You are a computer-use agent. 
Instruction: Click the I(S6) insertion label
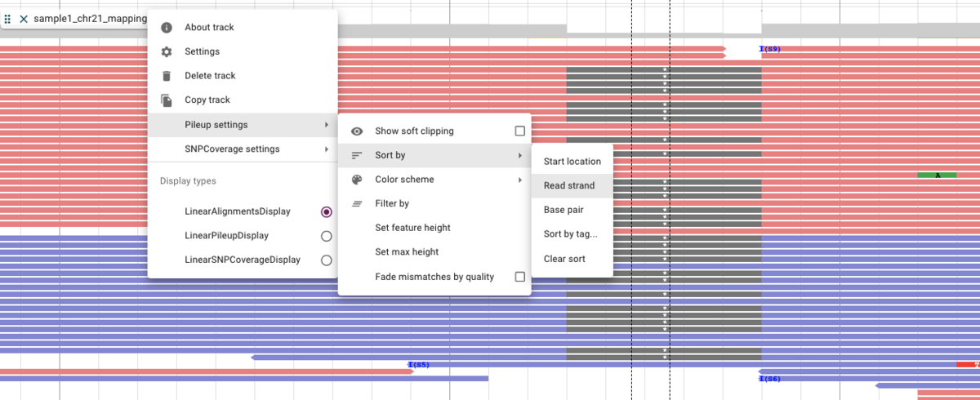[x=770, y=379]
